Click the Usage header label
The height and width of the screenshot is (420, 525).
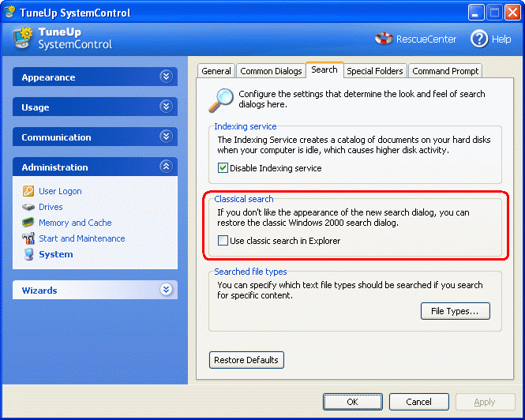36,107
